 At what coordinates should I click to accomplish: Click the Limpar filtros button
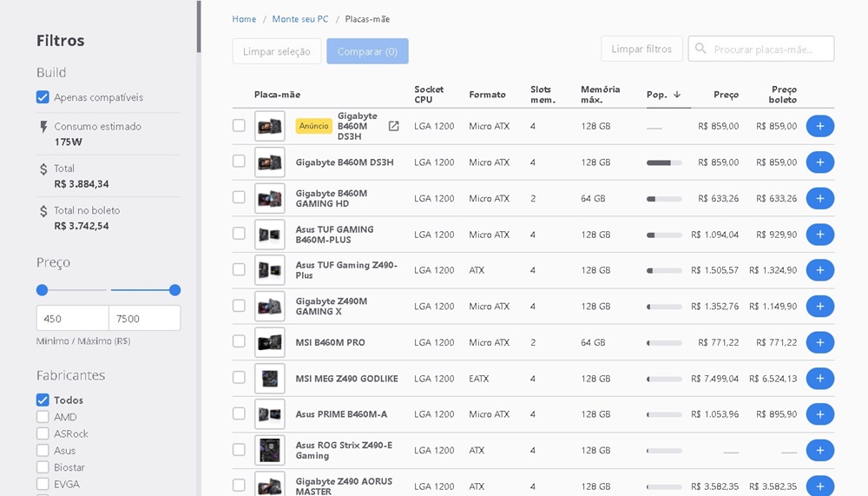pyautogui.click(x=641, y=49)
